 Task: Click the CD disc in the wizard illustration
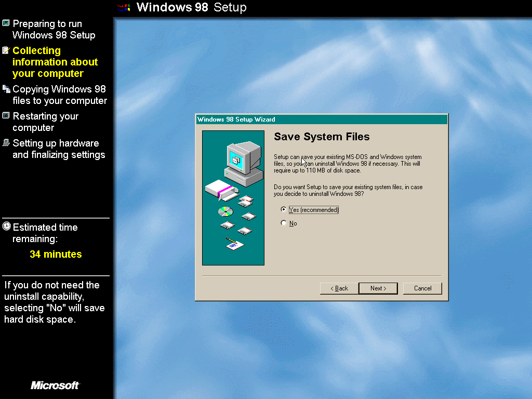tap(225, 212)
